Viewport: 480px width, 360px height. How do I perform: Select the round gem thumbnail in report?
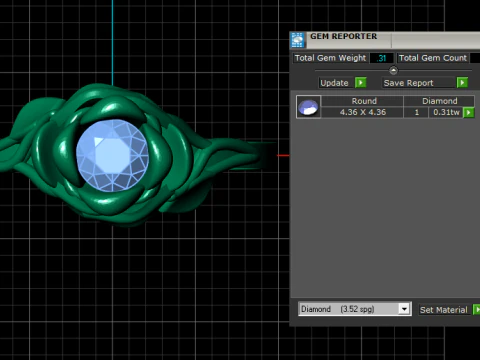pos(308,107)
